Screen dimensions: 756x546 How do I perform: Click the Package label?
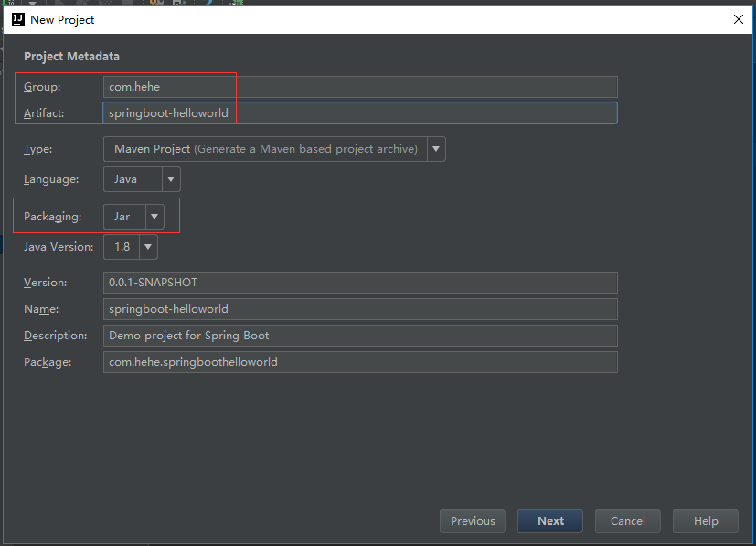(48, 362)
